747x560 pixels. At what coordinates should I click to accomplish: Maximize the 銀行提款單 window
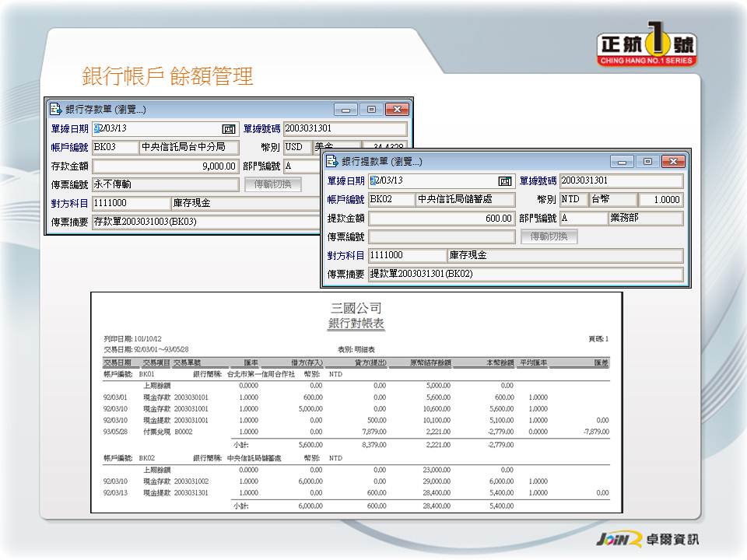647,162
